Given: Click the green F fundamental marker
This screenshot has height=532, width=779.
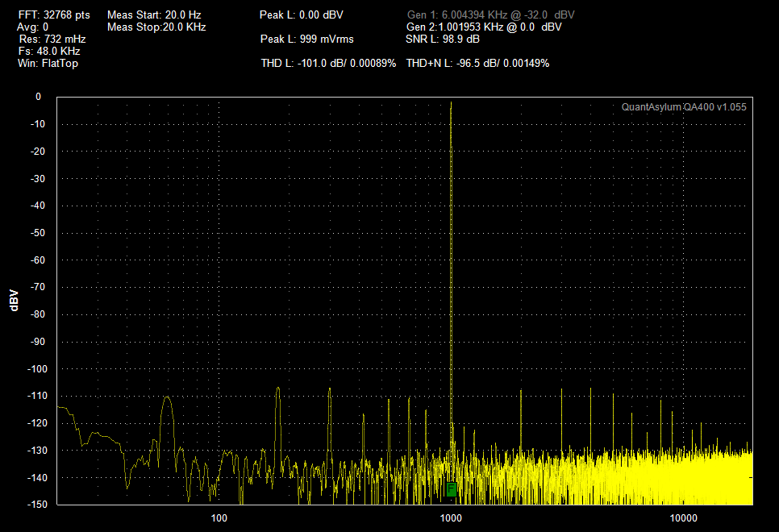Looking at the screenshot, I should (451, 489).
